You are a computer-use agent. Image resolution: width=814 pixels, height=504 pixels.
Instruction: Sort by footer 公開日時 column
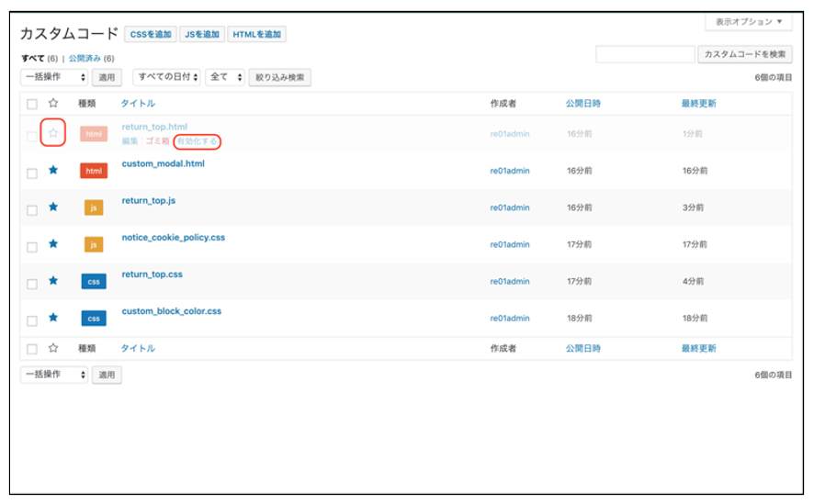pos(583,348)
